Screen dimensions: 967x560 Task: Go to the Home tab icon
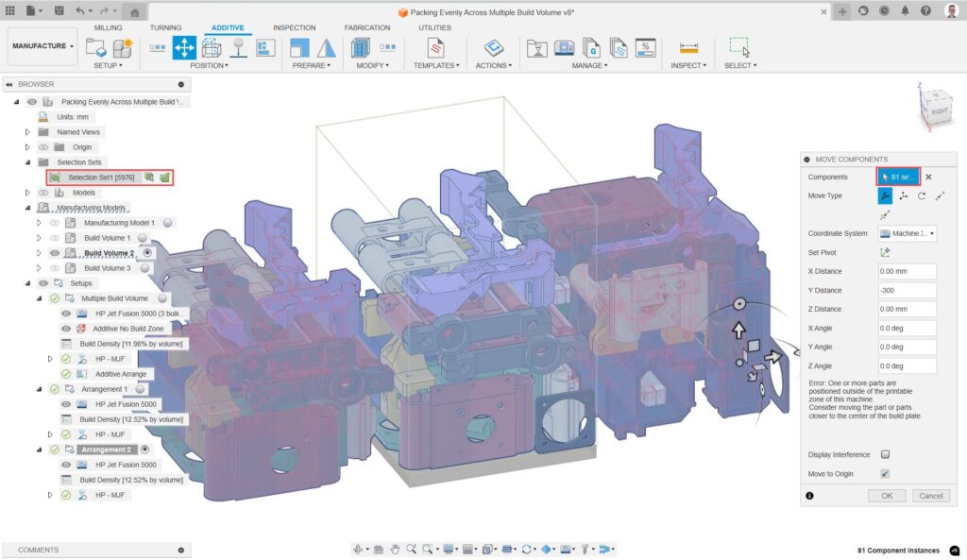click(x=134, y=11)
